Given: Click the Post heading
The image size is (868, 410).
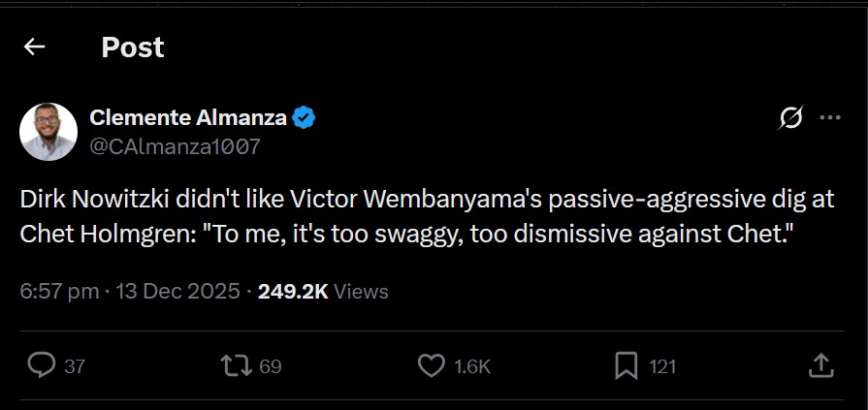Looking at the screenshot, I should tap(133, 47).
